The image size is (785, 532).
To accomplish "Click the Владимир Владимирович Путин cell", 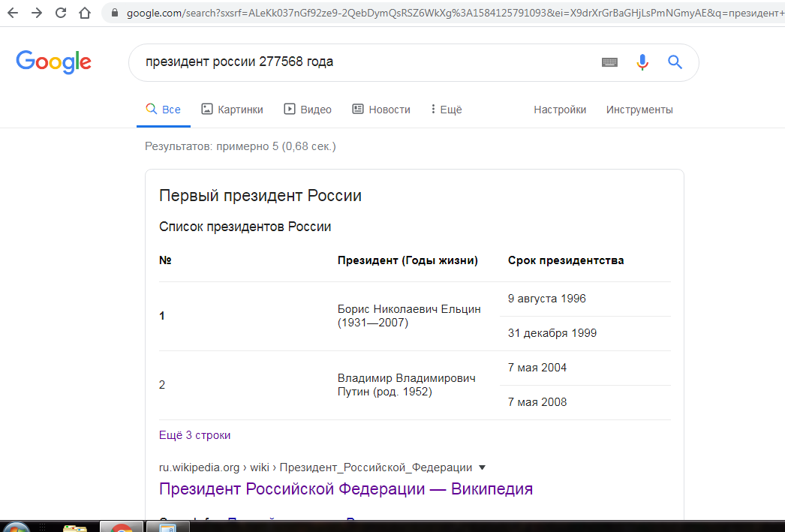I will [407, 385].
